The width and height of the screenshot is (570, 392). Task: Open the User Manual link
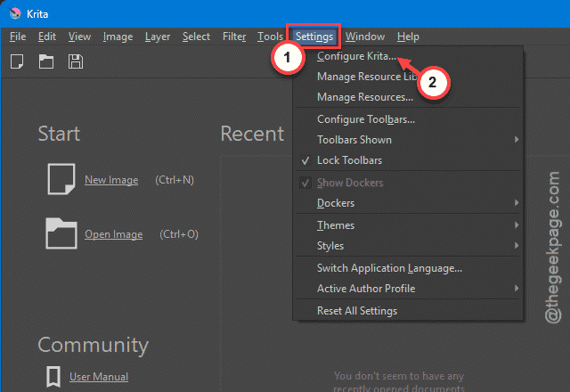point(99,377)
